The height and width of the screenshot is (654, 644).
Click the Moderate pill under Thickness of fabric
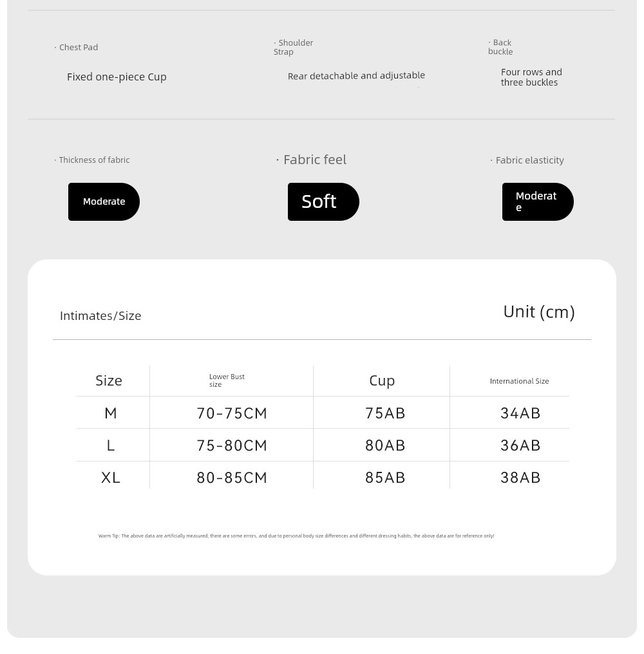pos(104,201)
